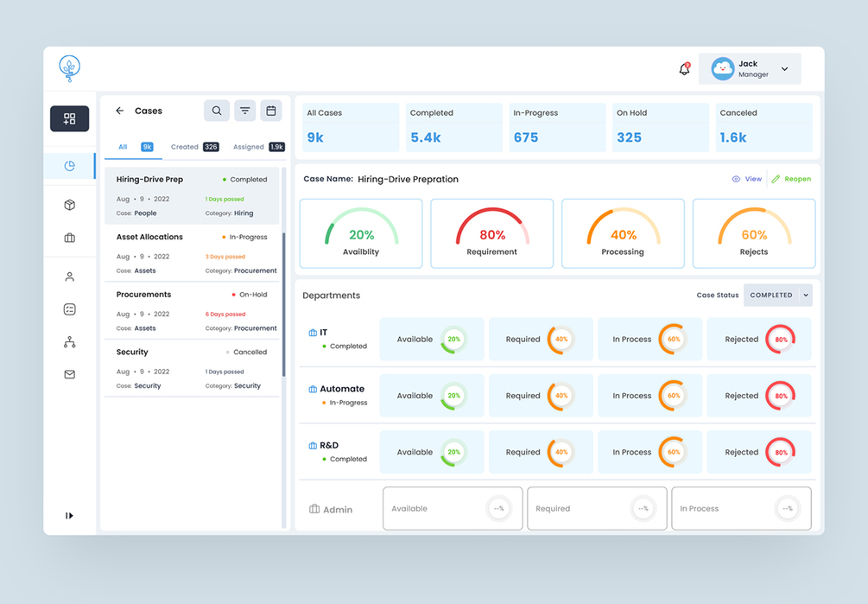Click IT Required 40% card
868x604 pixels.
pos(541,340)
